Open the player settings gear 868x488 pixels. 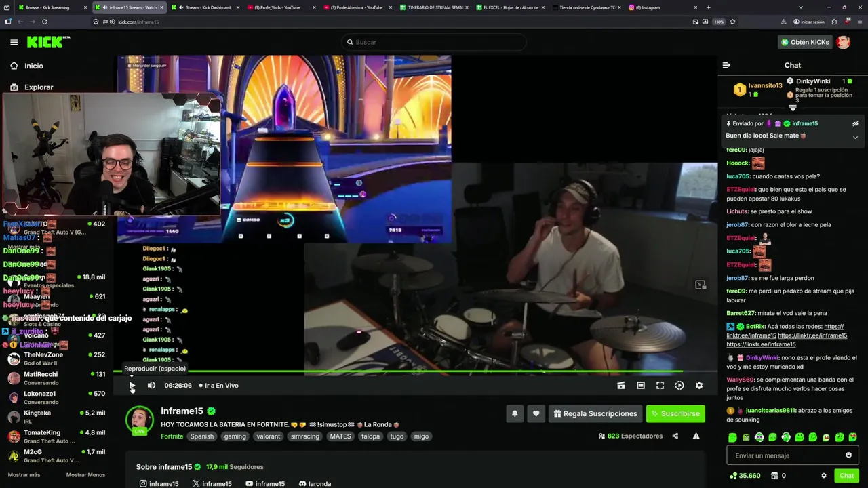click(x=698, y=385)
